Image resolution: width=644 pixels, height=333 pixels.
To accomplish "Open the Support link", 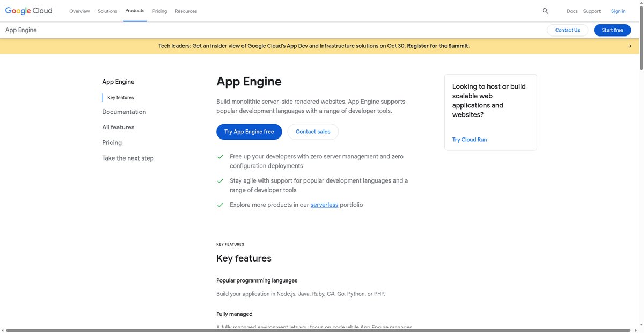I will point(592,11).
